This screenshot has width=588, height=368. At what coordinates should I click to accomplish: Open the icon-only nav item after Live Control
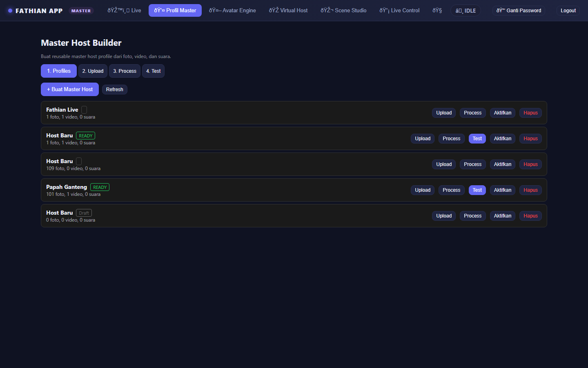point(437,11)
